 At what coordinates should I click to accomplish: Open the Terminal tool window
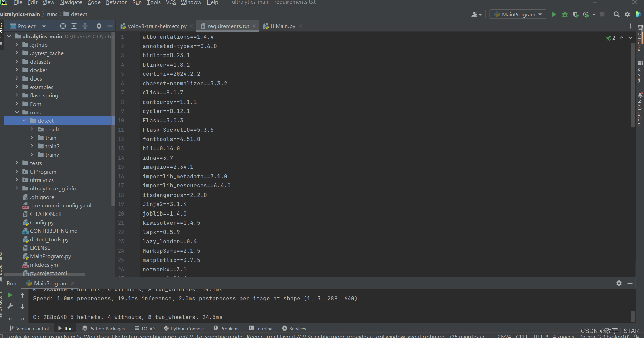point(261,329)
